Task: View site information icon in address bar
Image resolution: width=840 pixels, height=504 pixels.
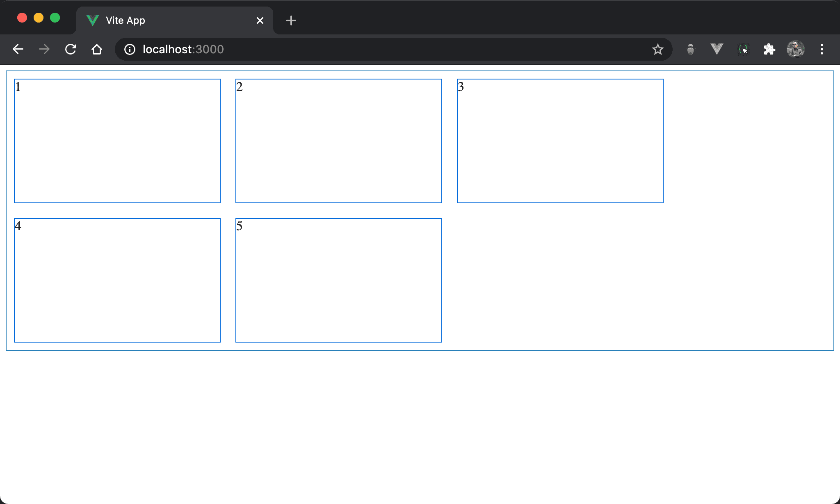Action: point(130,49)
